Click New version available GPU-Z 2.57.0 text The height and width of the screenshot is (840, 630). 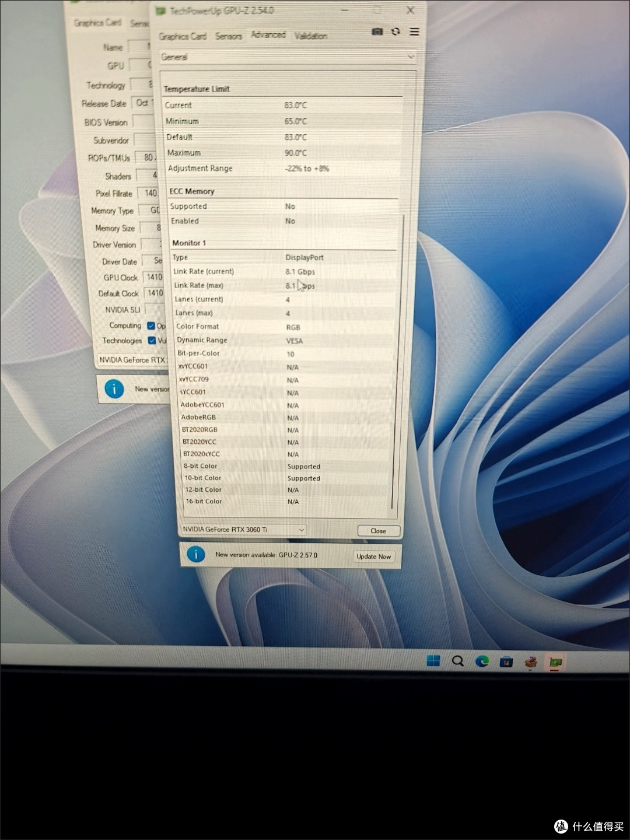click(x=266, y=555)
